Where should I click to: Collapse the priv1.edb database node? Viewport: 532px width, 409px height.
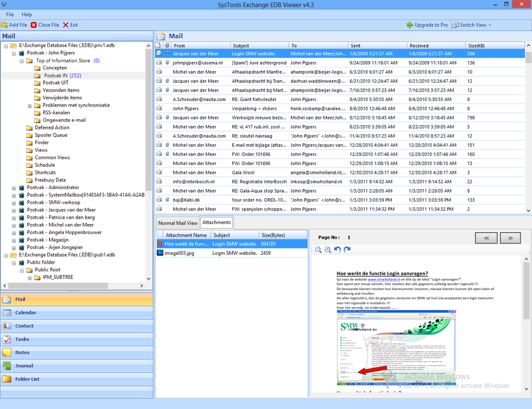pyautogui.click(x=6, y=46)
